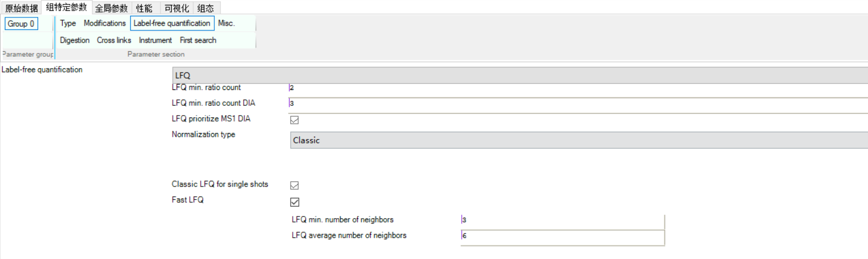Open the Misc. parameter section
Screen dimensions: 868x259
point(226,23)
